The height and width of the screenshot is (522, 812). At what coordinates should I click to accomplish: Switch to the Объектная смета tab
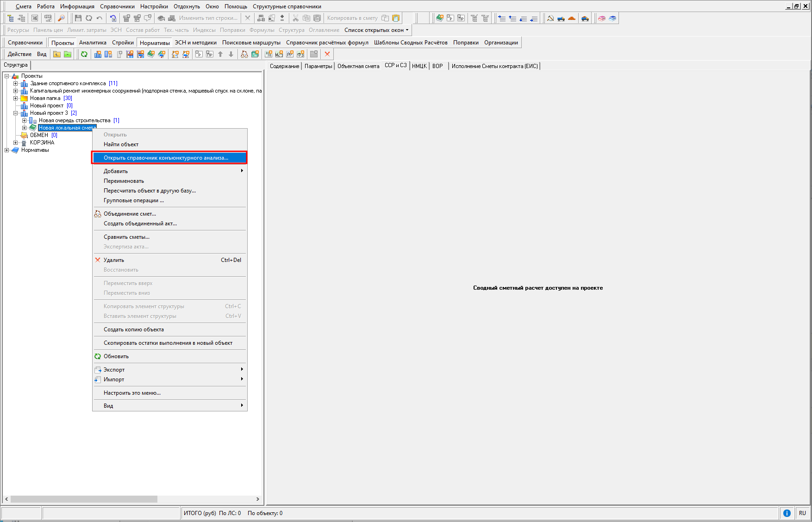[x=358, y=66]
